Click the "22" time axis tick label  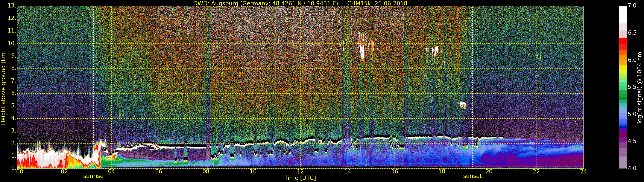coord(536,171)
